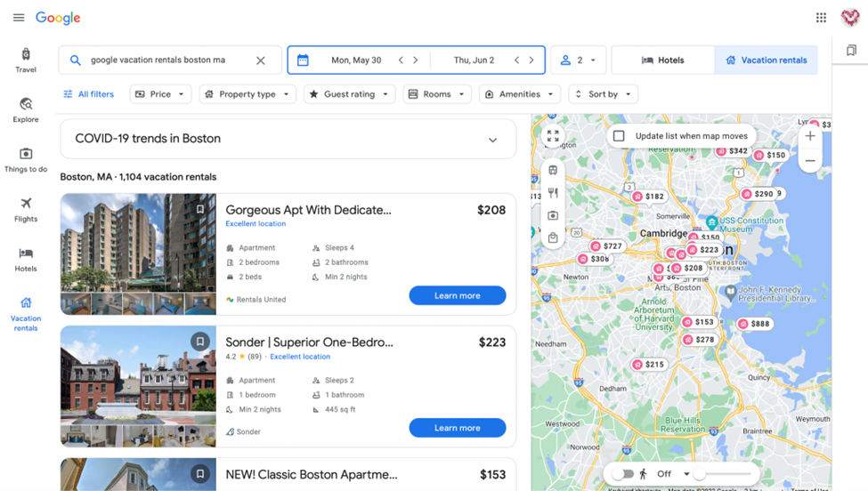Viewport: 868px width, 491px height.
Task: Open Gorgeous Apt With Dedicate... title
Action: (x=308, y=210)
